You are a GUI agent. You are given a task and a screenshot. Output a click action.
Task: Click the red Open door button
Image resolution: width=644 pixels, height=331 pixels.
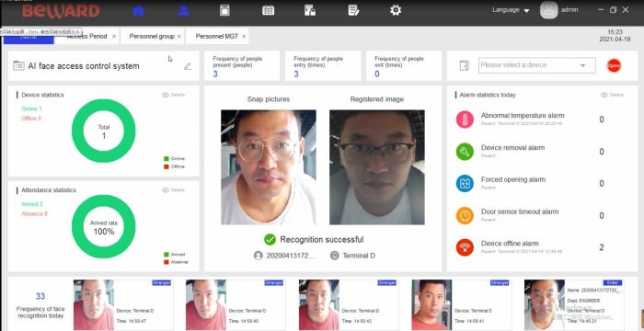(x=614, y=65)
